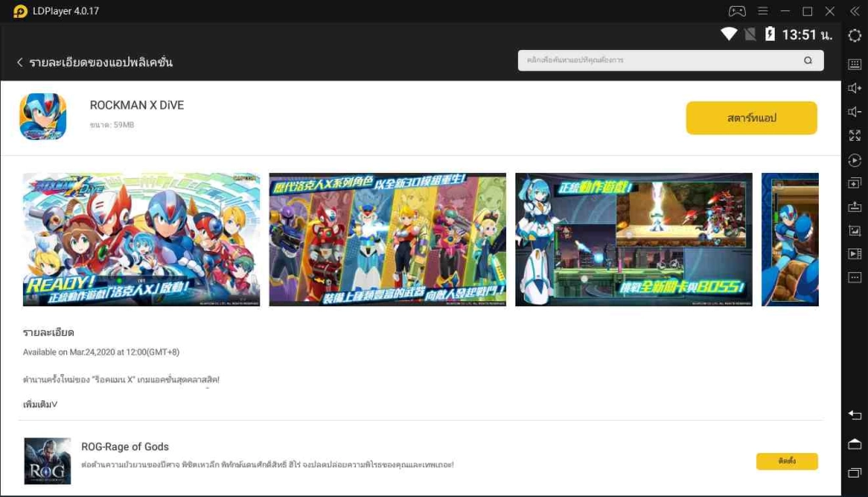Open the ROCKMAN X DiVE app icon
Image resolution: width=868 pixels, height=497 pixels.
[43, 116]
